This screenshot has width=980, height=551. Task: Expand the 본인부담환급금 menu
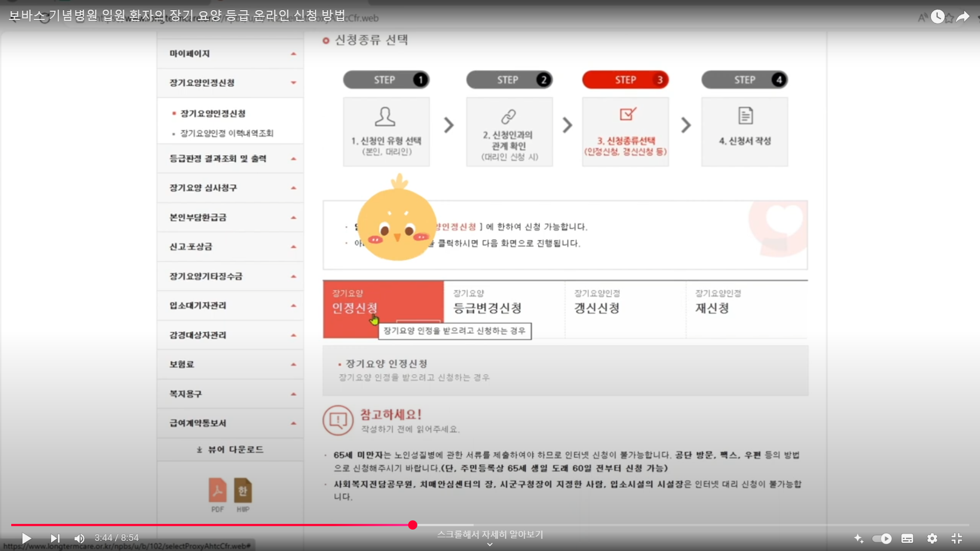tap(230, 217)
